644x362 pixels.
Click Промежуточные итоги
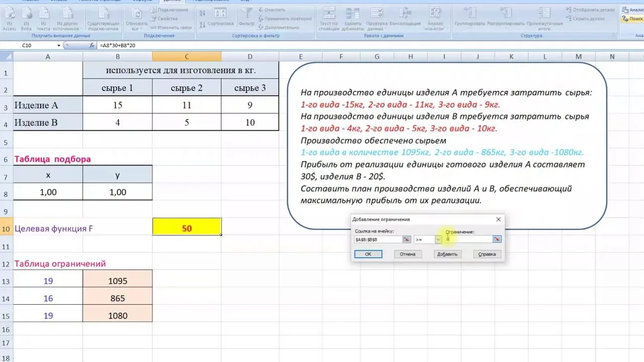544,19
